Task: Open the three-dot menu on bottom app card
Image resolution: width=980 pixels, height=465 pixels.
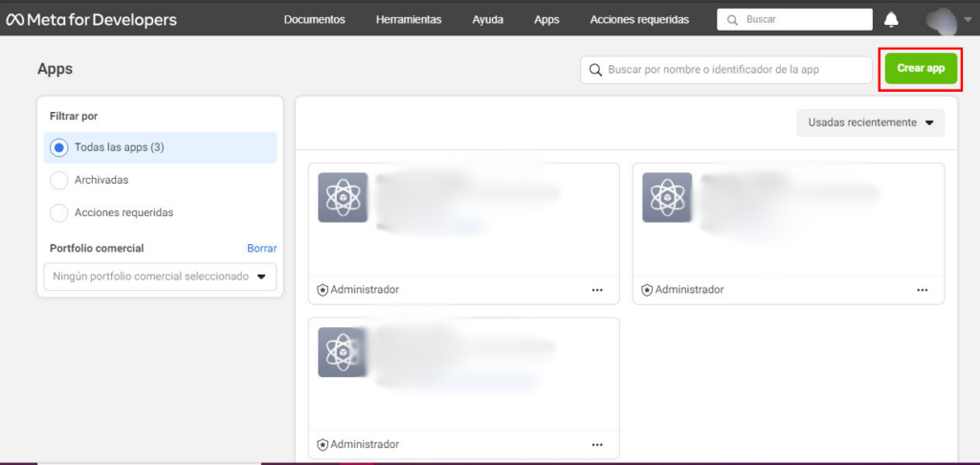Action: pyautogui.click(x=597, y=444)
